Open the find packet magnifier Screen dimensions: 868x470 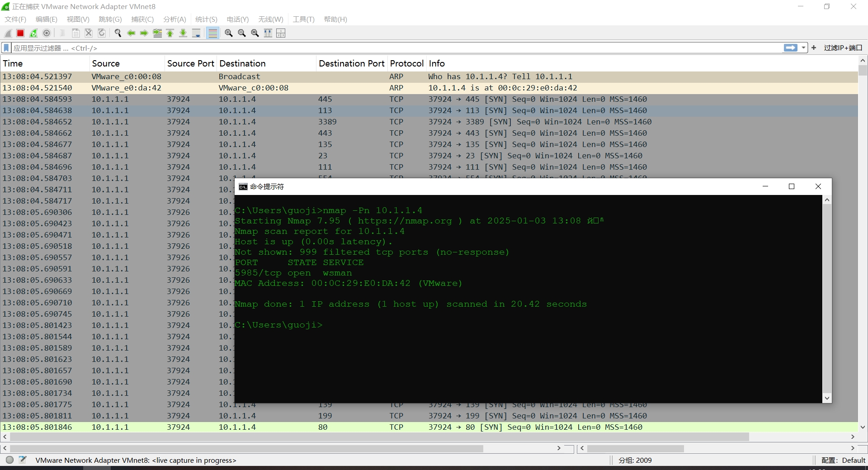point(118,33)
